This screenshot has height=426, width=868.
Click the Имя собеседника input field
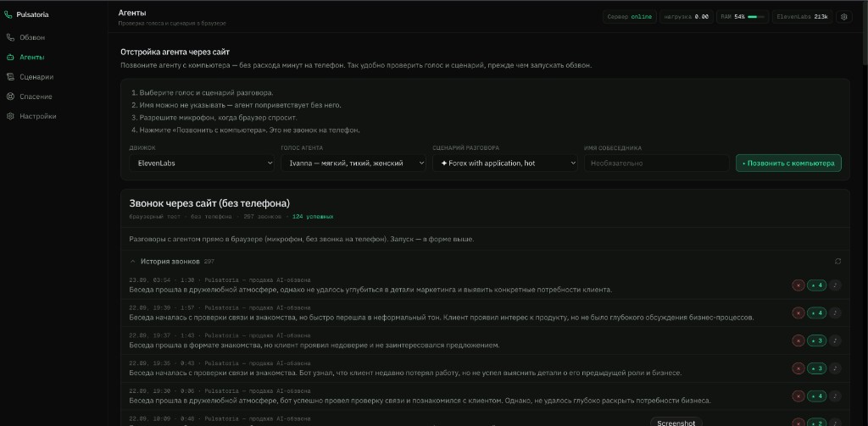pyautogui.click(x=657, y=163)
